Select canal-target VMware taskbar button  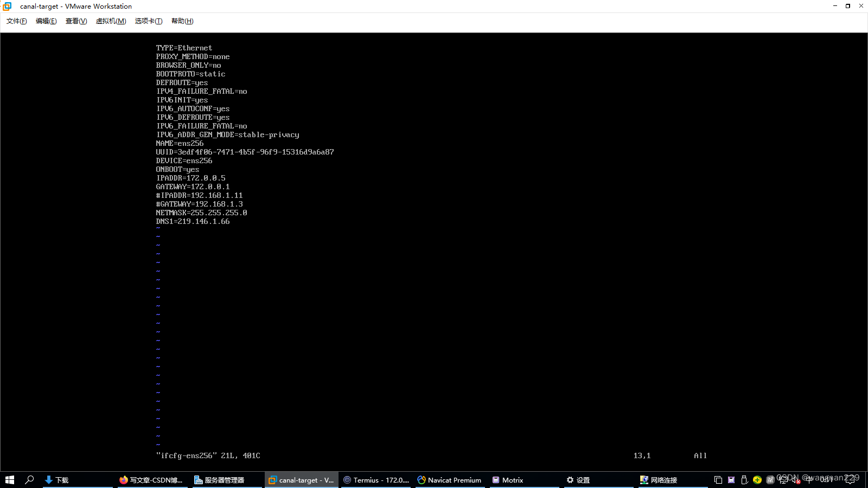pos(302,480)
